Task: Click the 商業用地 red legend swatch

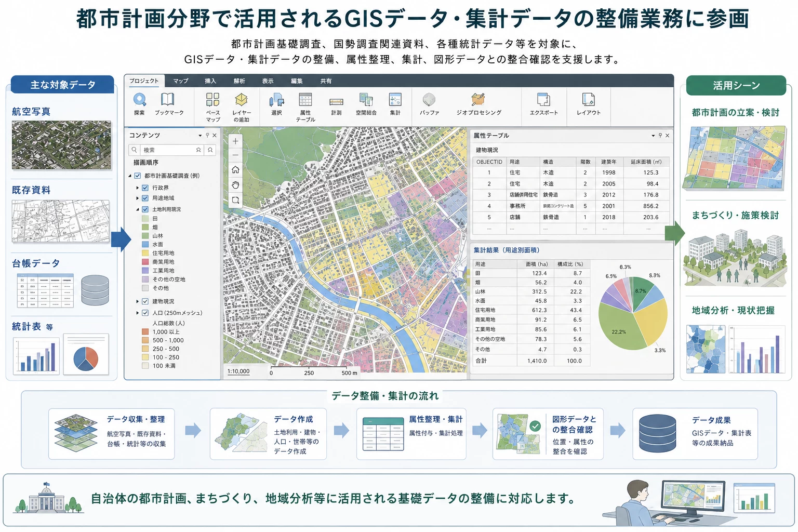Action: point(145,262)
